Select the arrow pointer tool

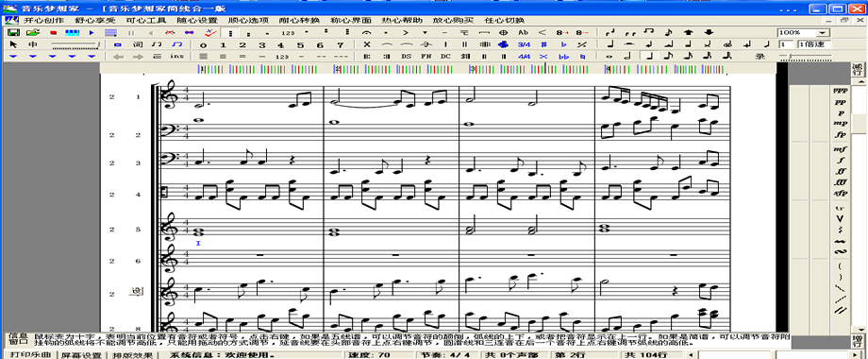pos(14,44)
